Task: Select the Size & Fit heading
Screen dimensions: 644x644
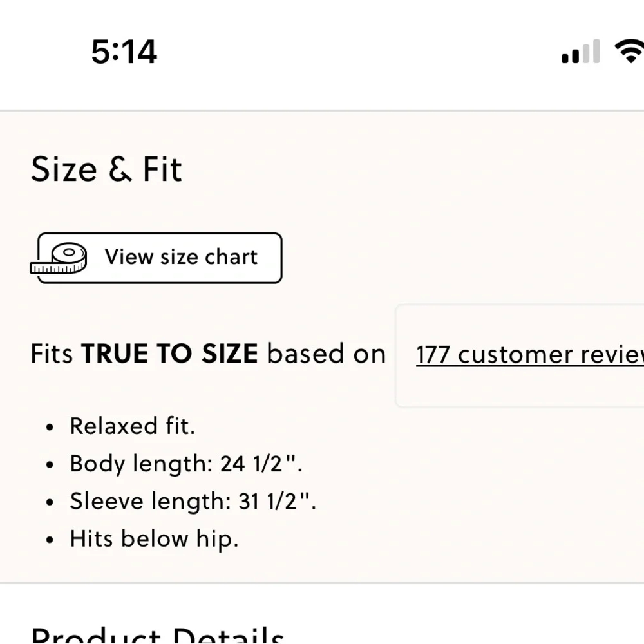Action: [106, 169]
